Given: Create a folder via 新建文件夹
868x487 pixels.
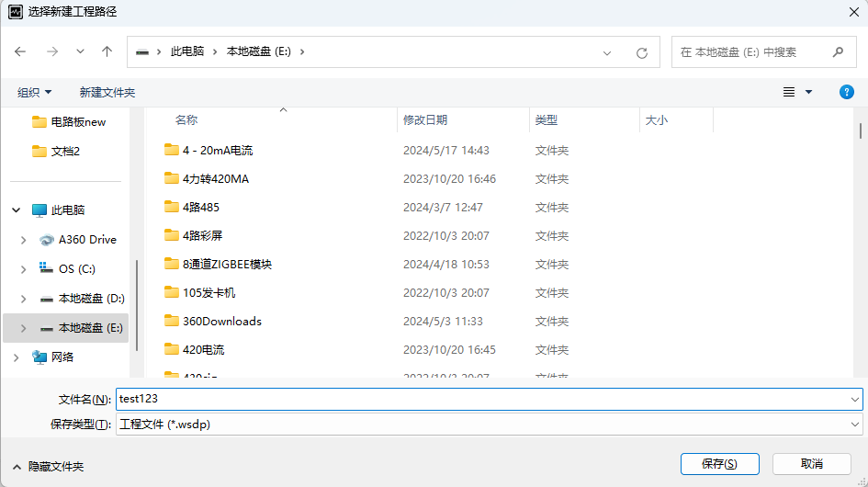Looking at the screenshot, I should (x=107, y=93).
